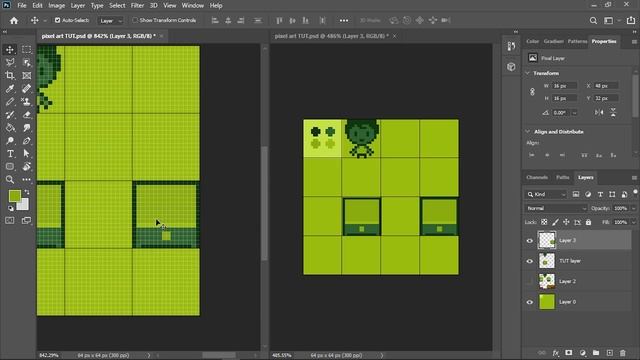640x360 pixels.
Task: Collapse the Align and Distribute section
Action: (x=527, y=131)
